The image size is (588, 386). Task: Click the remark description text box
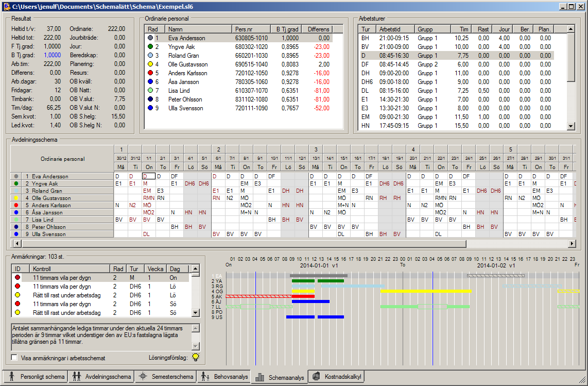(x=101, y=337)
